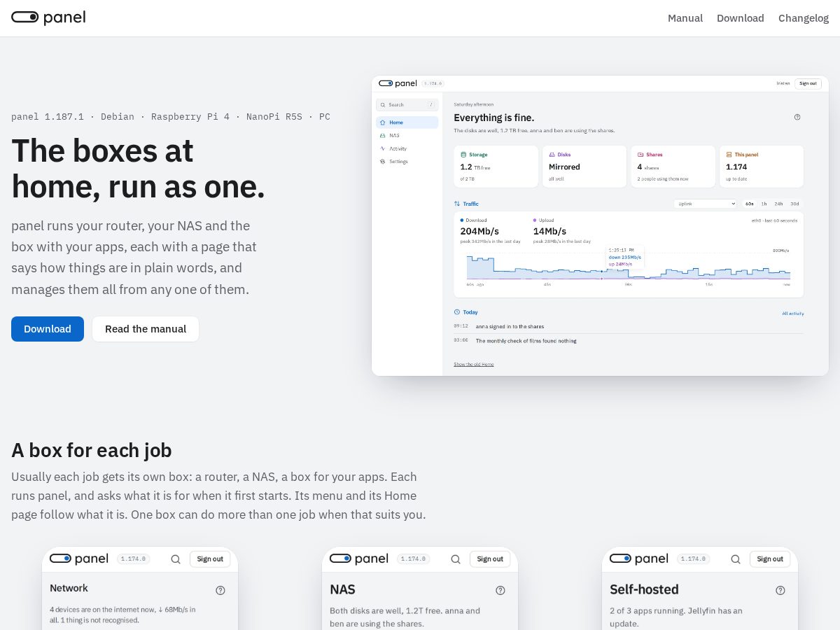Click the help icon beside Everything is fine
The height and width of the screenshot is (630, 840).
click(x=797, y=117)
